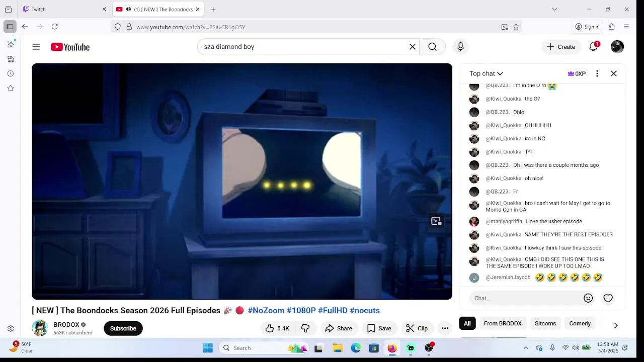Open Firefox View tab list icon

(x=8, y=9)
